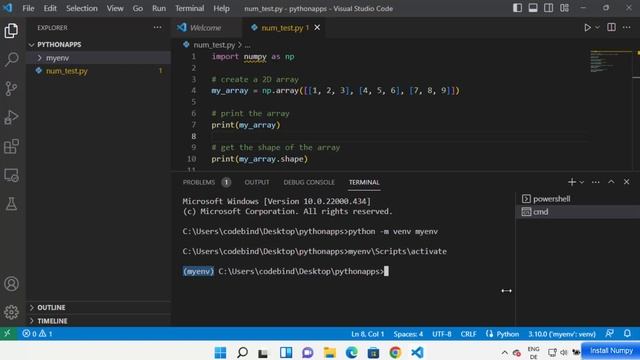The width and height of the screenshot is (640, 360).
Task: Open notifications bell in status bar
Action: click(627, 333)
